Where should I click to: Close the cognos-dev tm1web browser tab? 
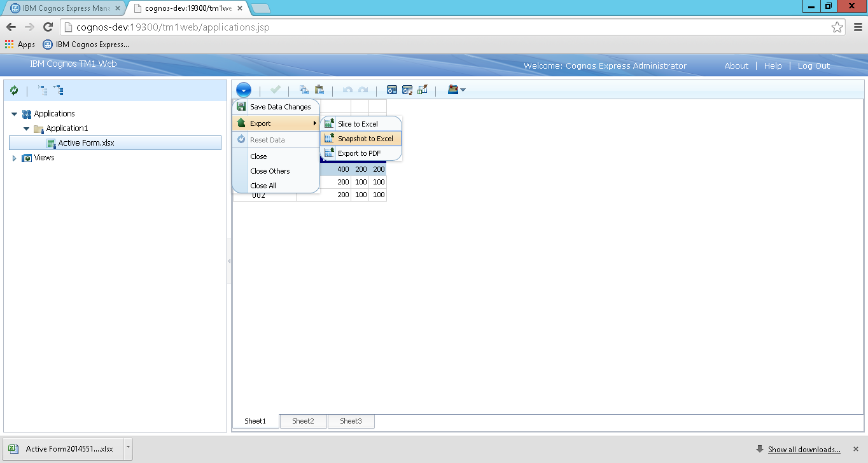click(239, 9)
